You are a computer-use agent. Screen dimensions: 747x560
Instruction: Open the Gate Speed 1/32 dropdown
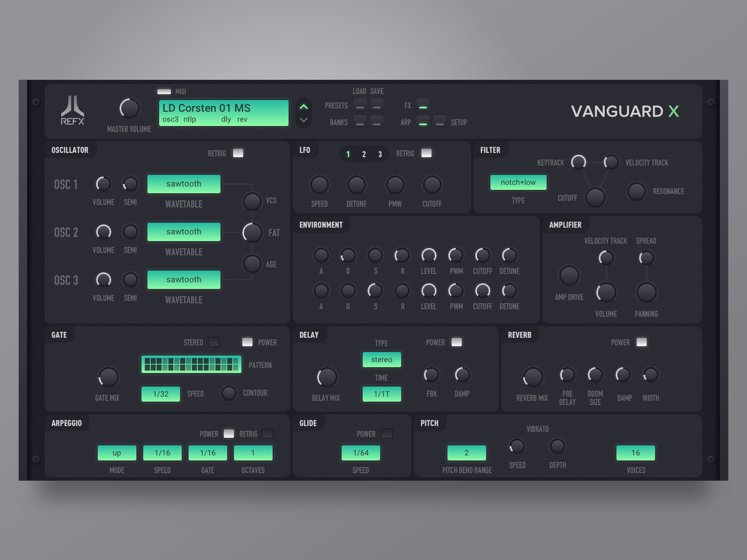(x=161, y=394)
